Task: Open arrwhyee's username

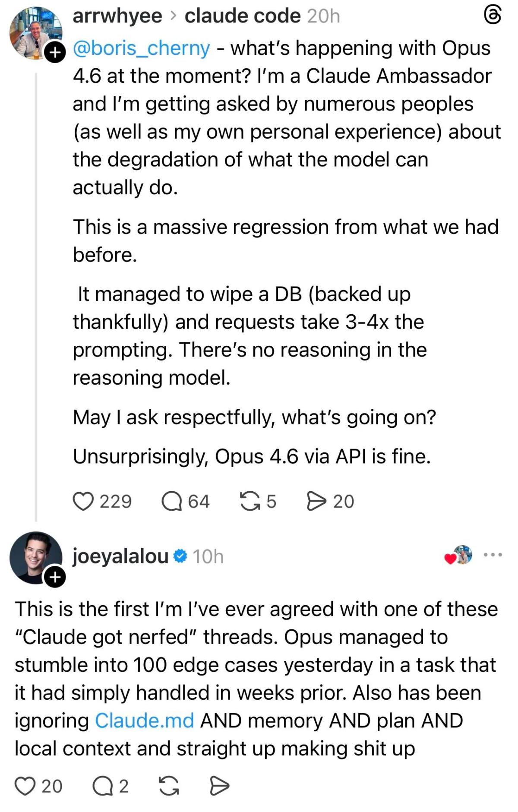Action: pos(116,15)
